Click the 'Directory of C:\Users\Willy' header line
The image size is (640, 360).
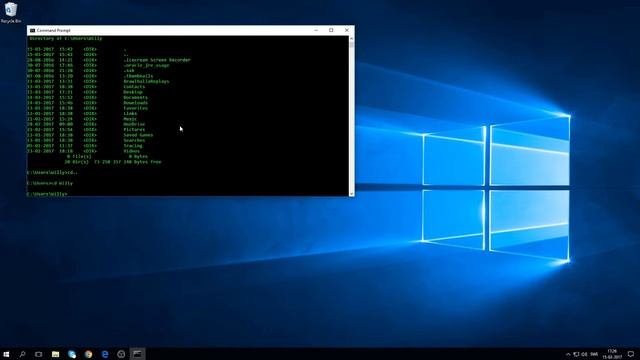coord(66,38)
